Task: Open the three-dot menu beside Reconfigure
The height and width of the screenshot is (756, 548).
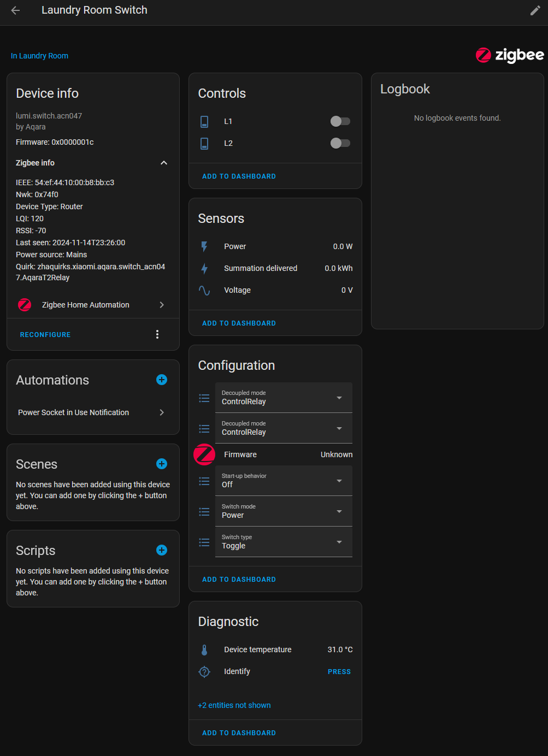Action: [x=157, y=334]
